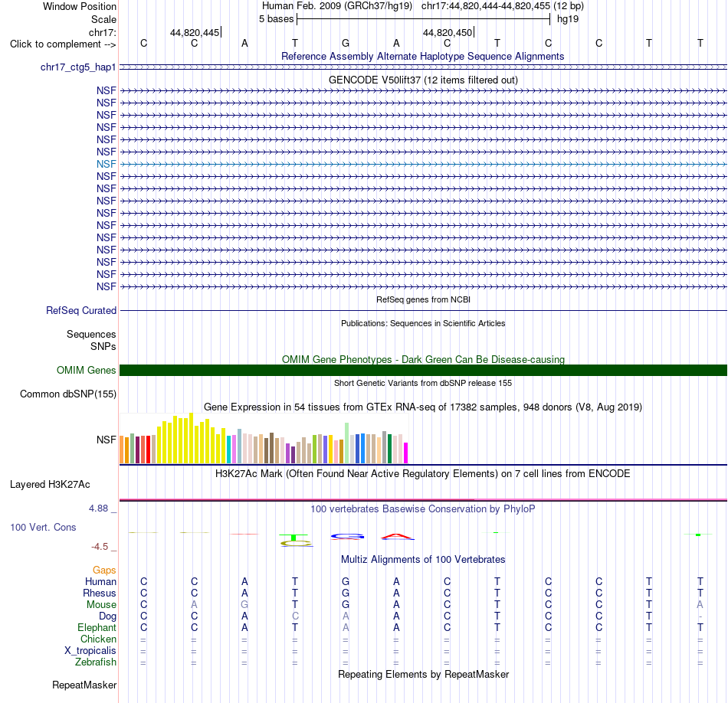Image resolution: width=728 pixels, height=703 pixels.
Task: Click the gray A in Elephant row
Action: [346, 627]
